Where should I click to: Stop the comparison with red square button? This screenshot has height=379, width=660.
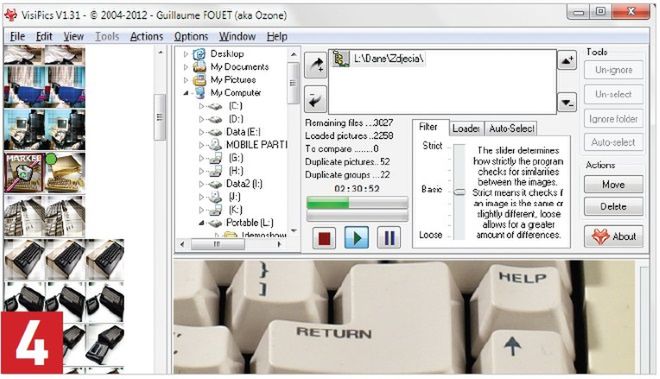point(324,238)
